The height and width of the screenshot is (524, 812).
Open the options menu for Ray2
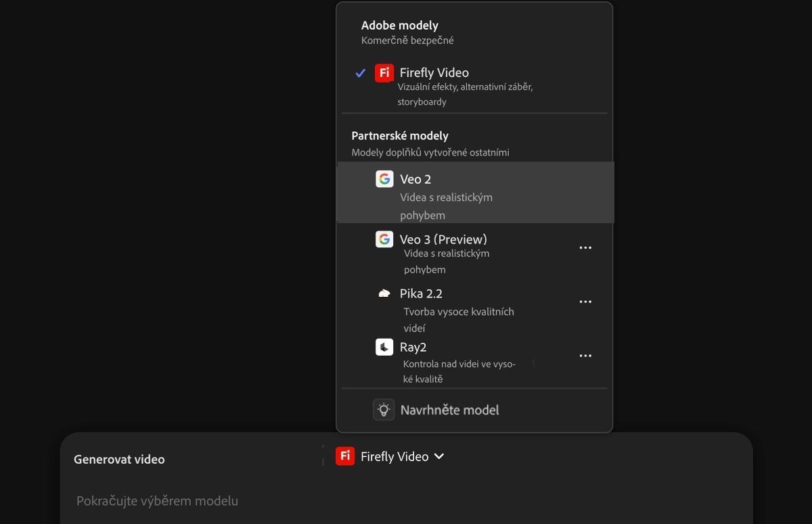click(x=585, y=355)
